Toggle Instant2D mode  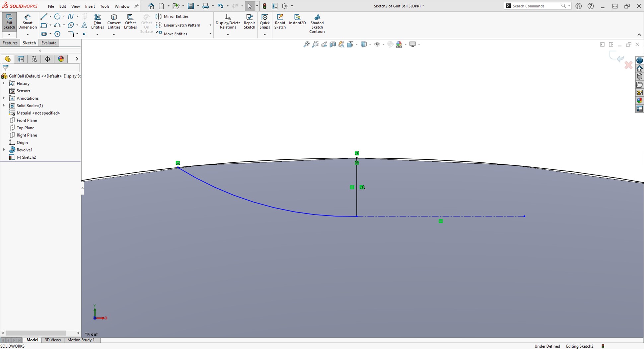click(x=297, y=21)
